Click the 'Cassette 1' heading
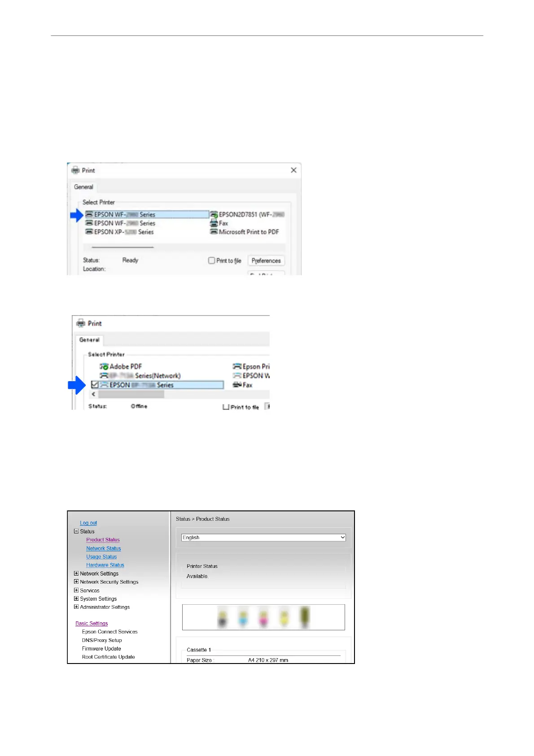The width and height of the screenshot is (534, 756). click(x=199, y=650)
